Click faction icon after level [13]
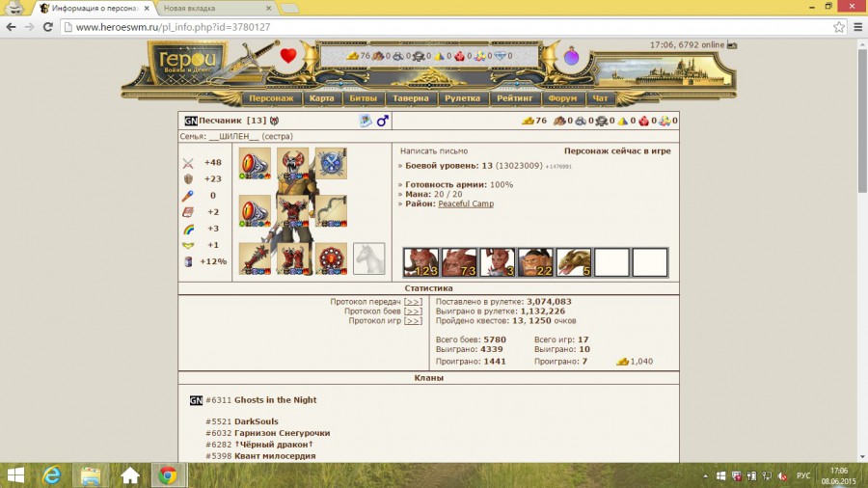This screenshot has height=488, width=868. [x=274, y=121]
